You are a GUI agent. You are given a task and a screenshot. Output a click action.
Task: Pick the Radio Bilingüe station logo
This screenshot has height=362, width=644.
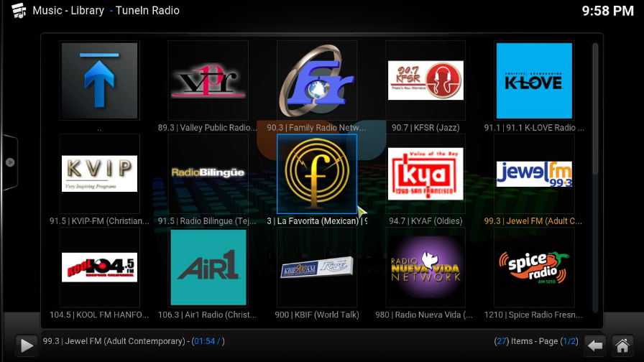208,172
